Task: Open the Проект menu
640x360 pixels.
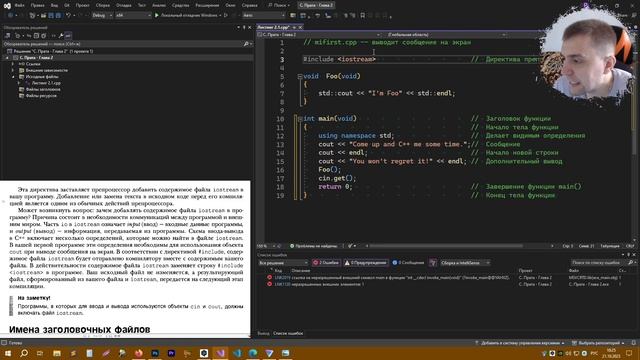Action: click(x=82, y=5)
